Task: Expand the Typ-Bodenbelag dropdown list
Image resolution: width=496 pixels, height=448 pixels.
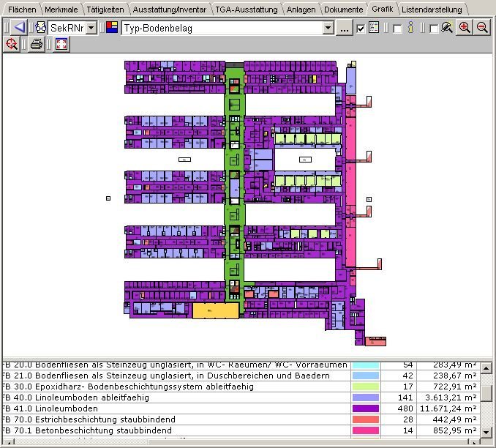Action: [328, 28]
